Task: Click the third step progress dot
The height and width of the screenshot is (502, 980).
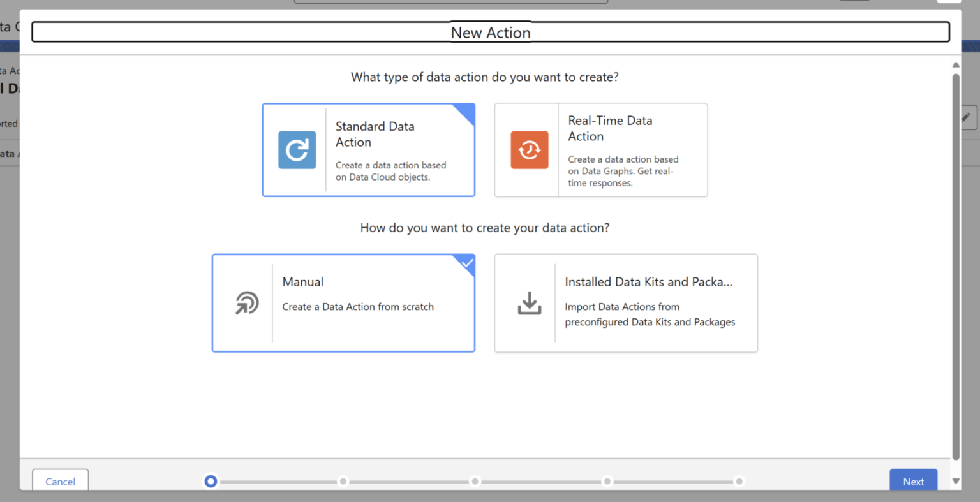Action: click(x=475, y=481)
